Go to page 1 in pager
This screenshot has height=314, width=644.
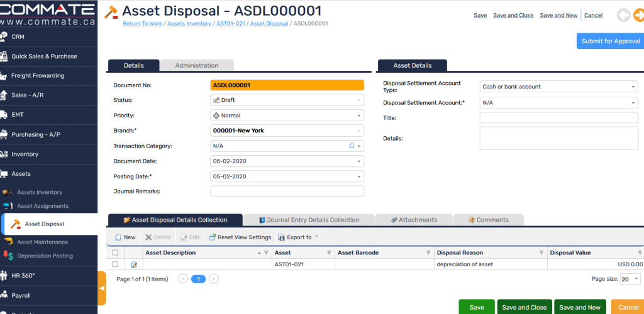198,279
